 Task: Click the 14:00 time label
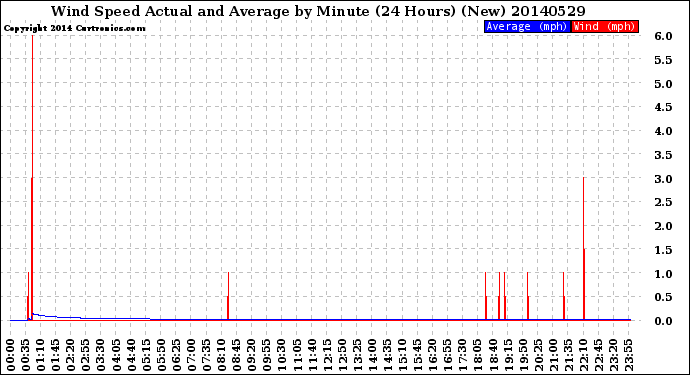(x=372, y=355)
